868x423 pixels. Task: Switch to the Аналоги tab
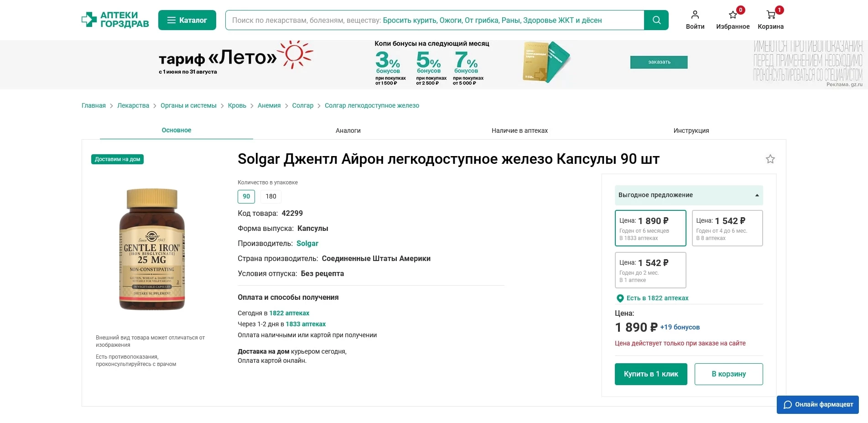348,131
